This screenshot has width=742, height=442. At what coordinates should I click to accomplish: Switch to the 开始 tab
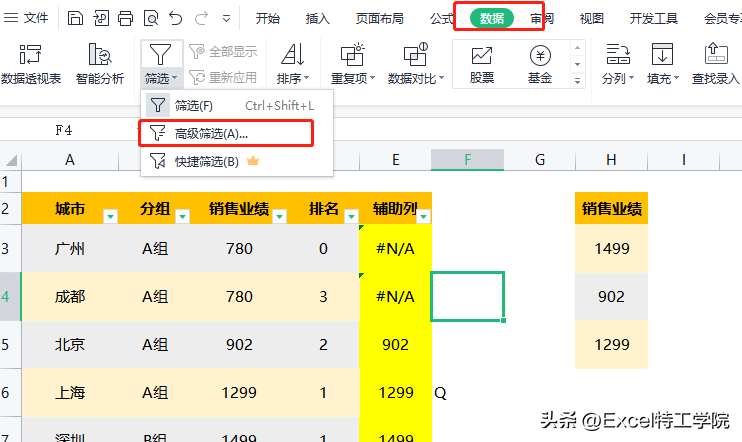[x=268, y=18]
